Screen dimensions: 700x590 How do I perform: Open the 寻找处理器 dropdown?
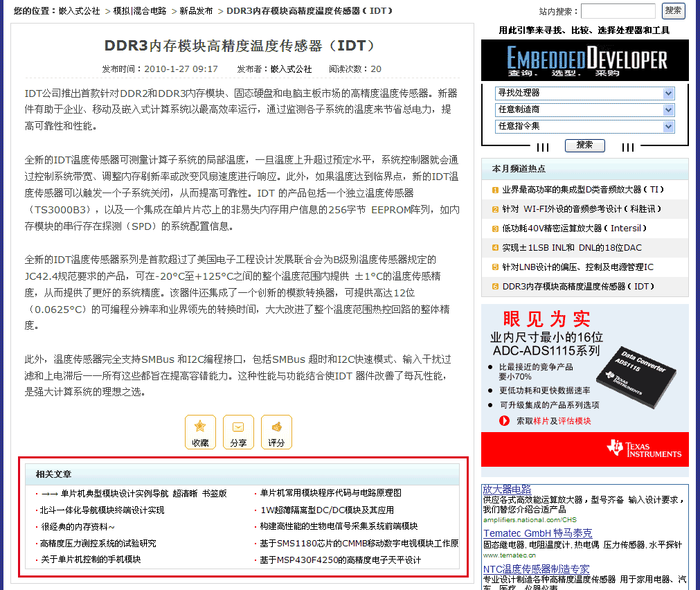click(585, 93)
